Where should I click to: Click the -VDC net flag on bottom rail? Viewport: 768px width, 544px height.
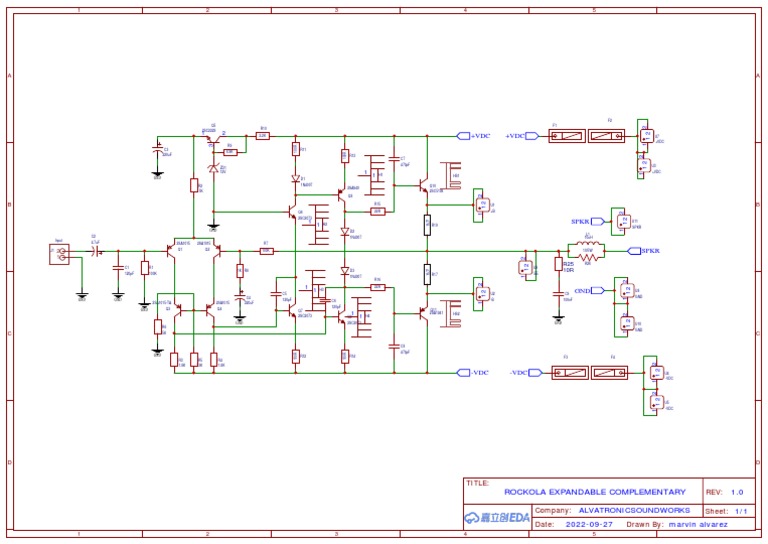[x=463, y=373]
